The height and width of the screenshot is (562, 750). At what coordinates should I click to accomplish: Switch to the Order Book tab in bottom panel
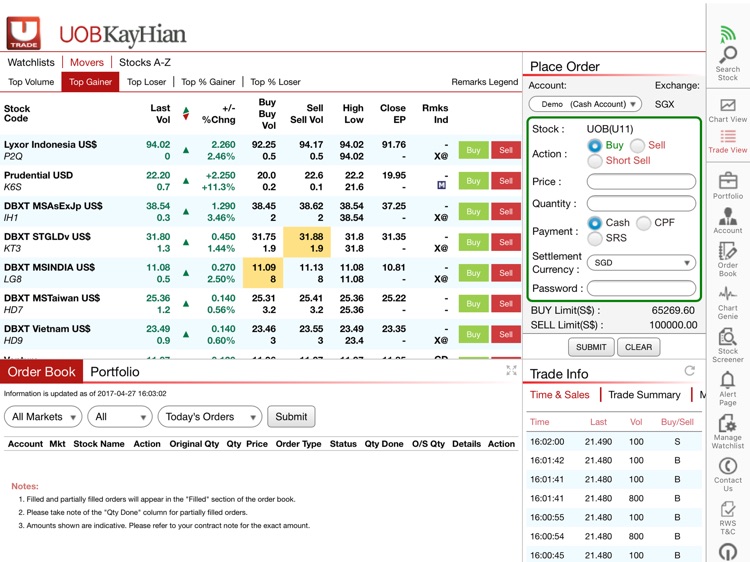[x=42, y=372]
